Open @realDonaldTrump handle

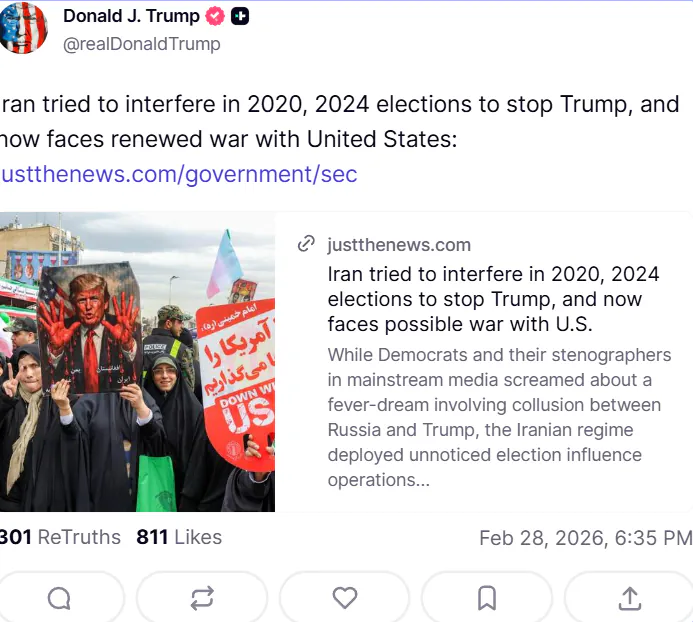[x=141, y=44]
